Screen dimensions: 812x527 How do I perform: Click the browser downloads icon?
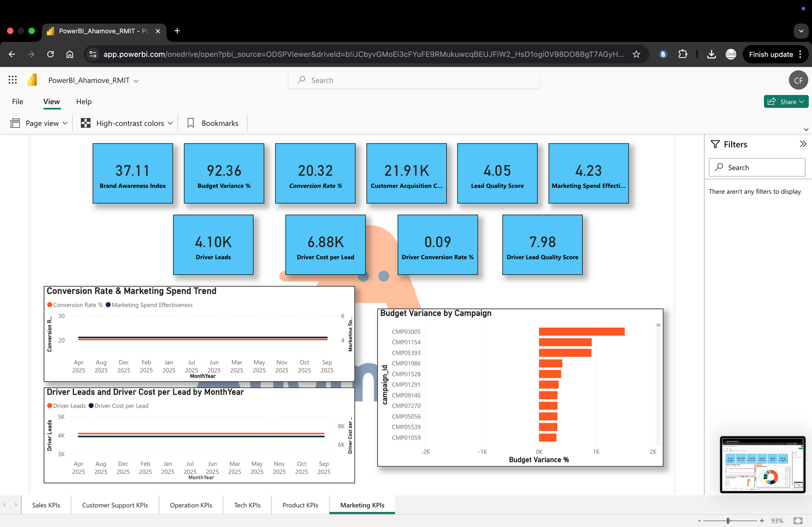pyautogui.click(x=711, y=54)
